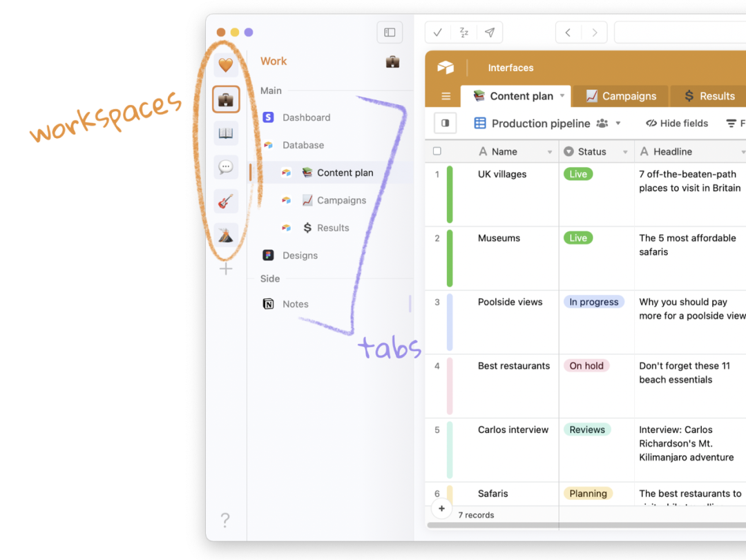This screenshot has width=746, height=560.
Task: Select the UK villages name cell
Action: coord(502,174)
